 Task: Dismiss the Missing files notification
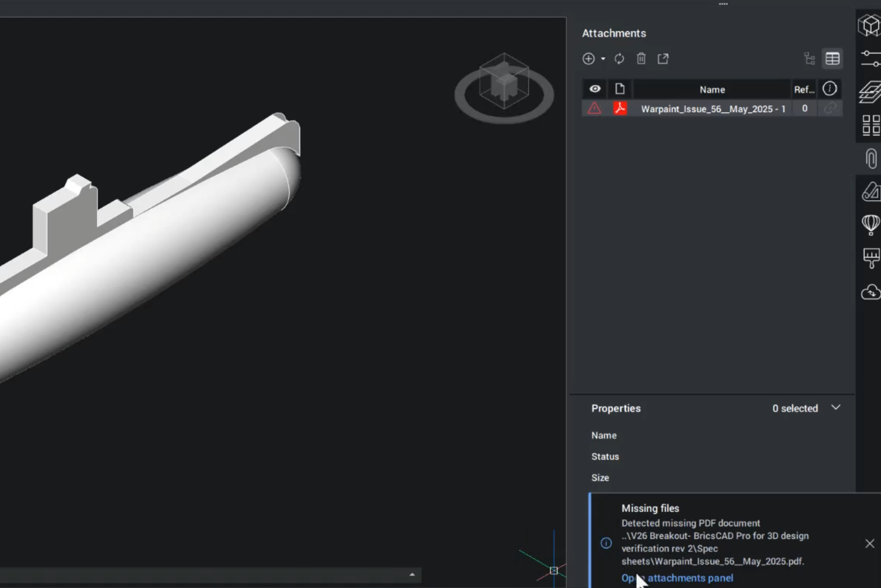pyautogui.click(x=870, y=543)
